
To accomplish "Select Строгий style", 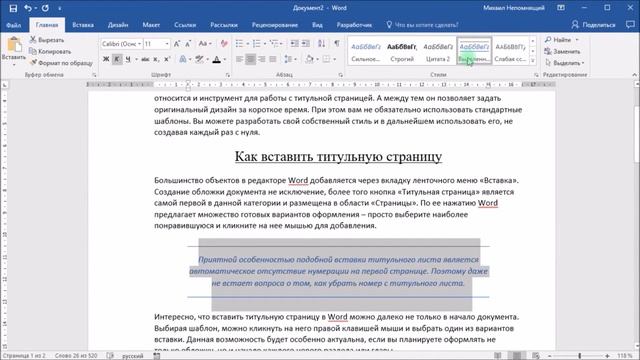I will [x=402, y=52].
